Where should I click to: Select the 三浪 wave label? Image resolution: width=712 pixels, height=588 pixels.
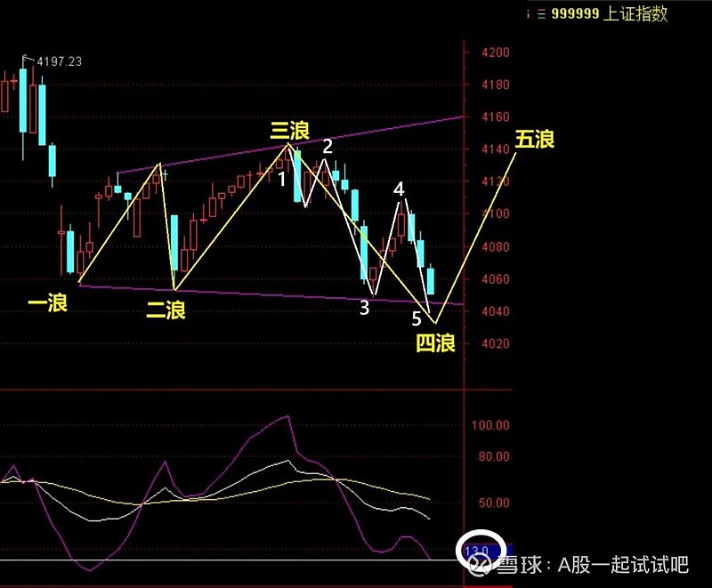(x=290, y=131)
